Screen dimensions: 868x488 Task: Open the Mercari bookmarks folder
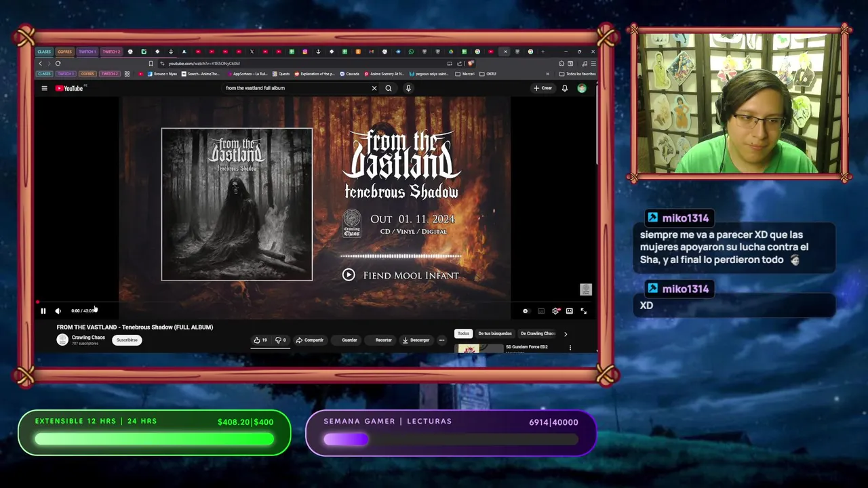click(465, 74)
